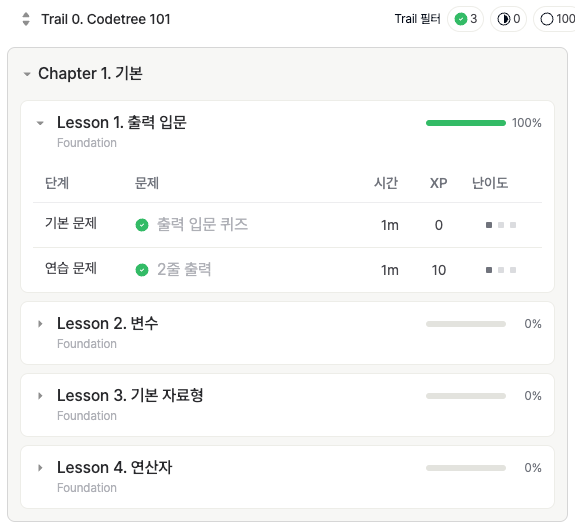Open the 2줄 출력 practice problem
This screenshot has height=529, width=575.
pos(184,269)
